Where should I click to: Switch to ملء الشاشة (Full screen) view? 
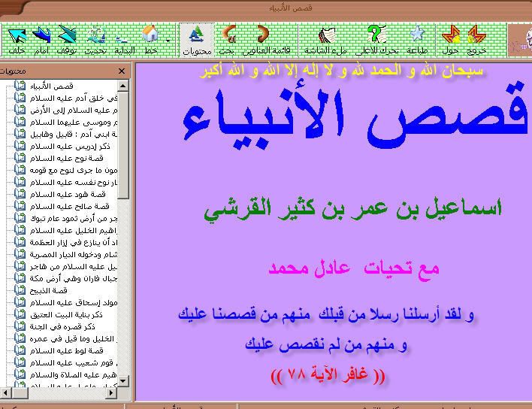click(328, 38)
